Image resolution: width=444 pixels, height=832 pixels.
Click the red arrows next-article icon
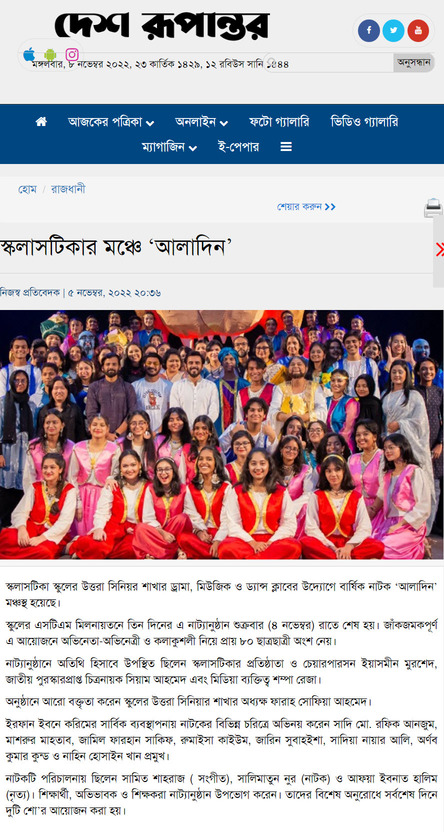point(440,249)
